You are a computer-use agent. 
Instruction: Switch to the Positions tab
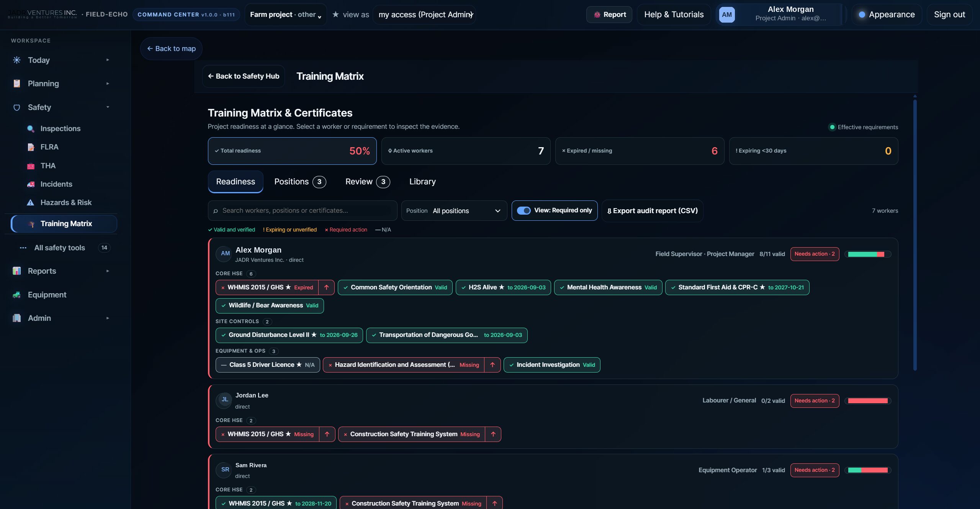pyautogui.click(x=300, y=182)
